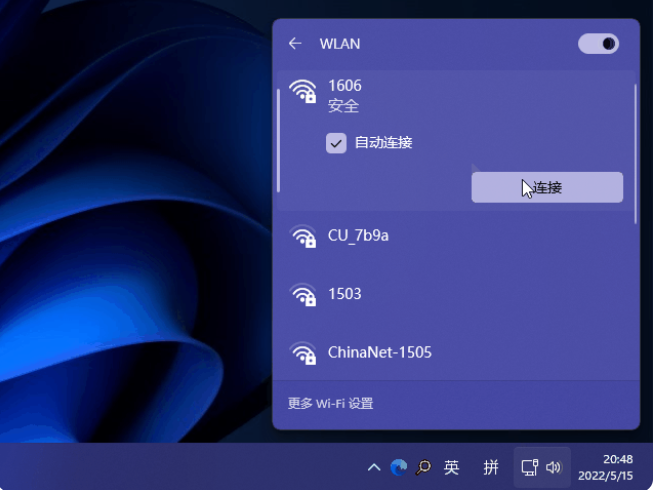This screenshot has width=654, height=490.
Task: Click the back arrow next to WLAN
Action: point(294,44)
